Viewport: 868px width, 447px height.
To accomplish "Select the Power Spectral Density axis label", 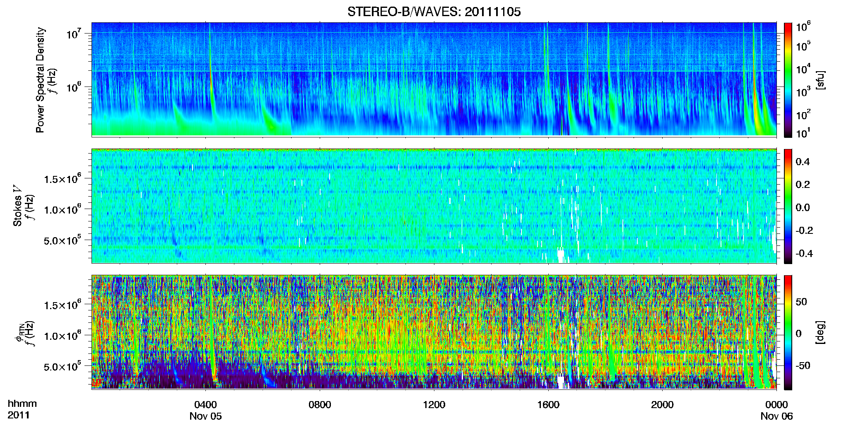I will (40, 80).
